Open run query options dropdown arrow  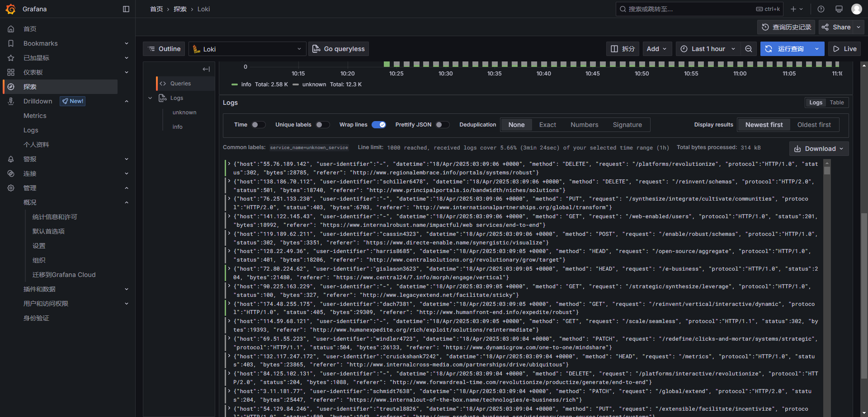817,49
